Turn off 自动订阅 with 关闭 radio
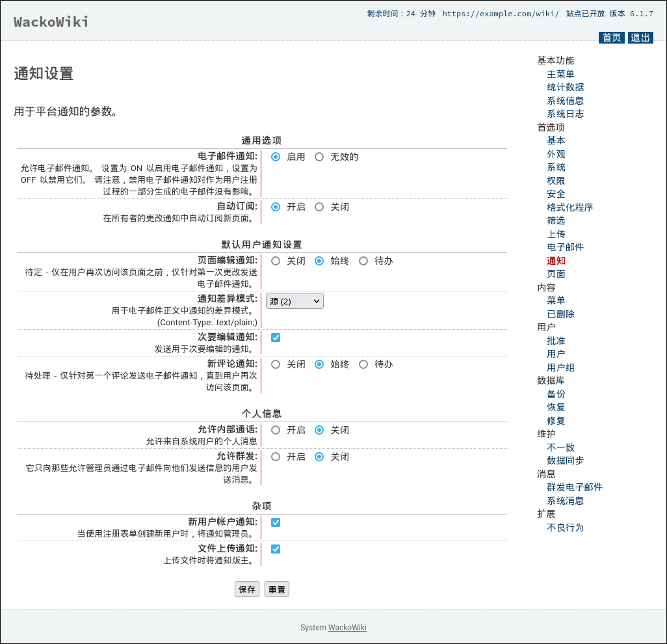667x644 pixels. (319, 207)
